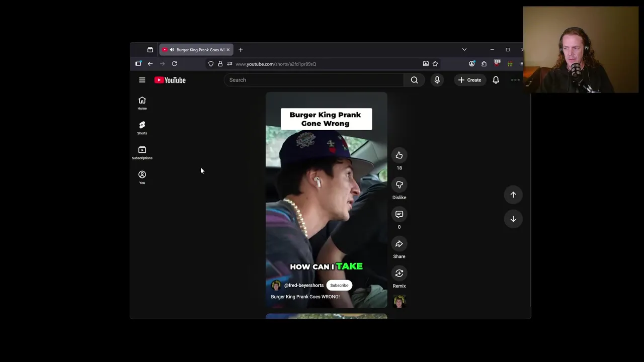Go to the YouTube logo homepage

[170, 80]
